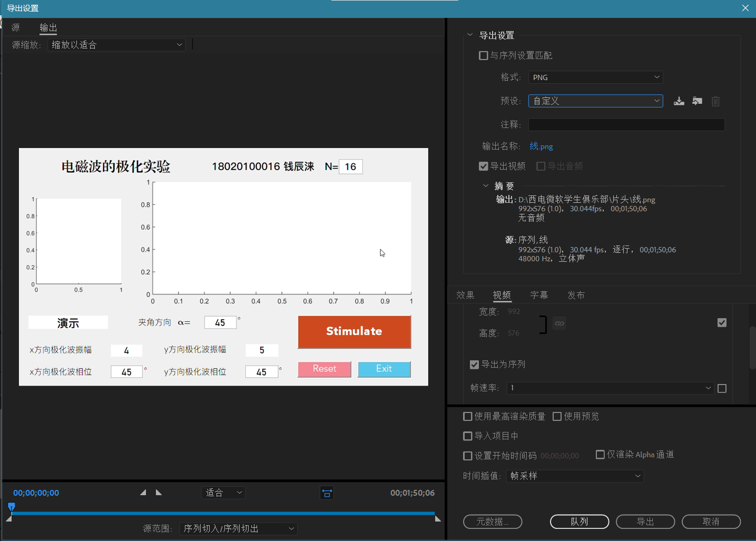Screen dimensions: 756x541
Task: Switch to the 源 tab
Action: click(x=15, y=27)
